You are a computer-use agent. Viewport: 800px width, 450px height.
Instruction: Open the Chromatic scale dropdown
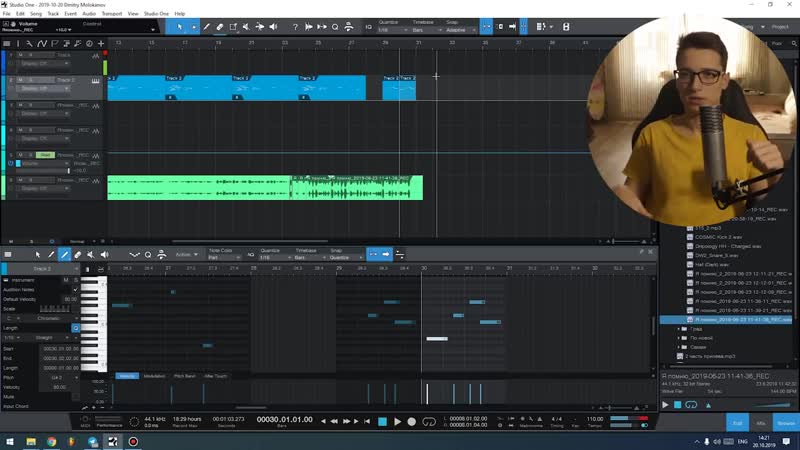[x=52, y=318]
